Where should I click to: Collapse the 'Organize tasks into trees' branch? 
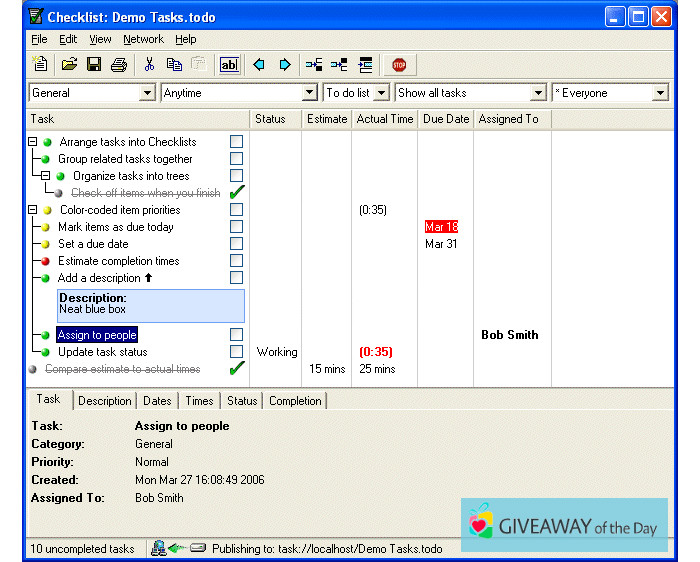click(45, 175)
